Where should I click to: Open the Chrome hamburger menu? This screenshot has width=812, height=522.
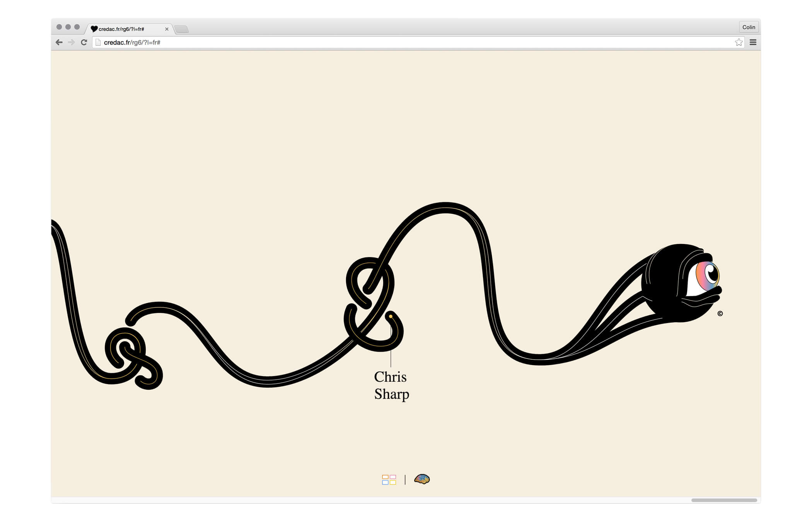click(x=753, y=43)
